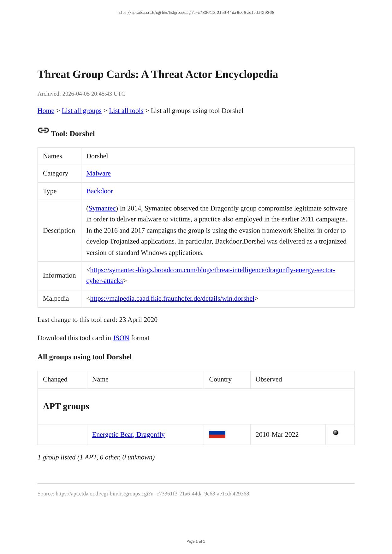Open the Energetic Bear, Dragonfly group
The height and width of the screenshot is (554, 392).
tap(128, 435)
